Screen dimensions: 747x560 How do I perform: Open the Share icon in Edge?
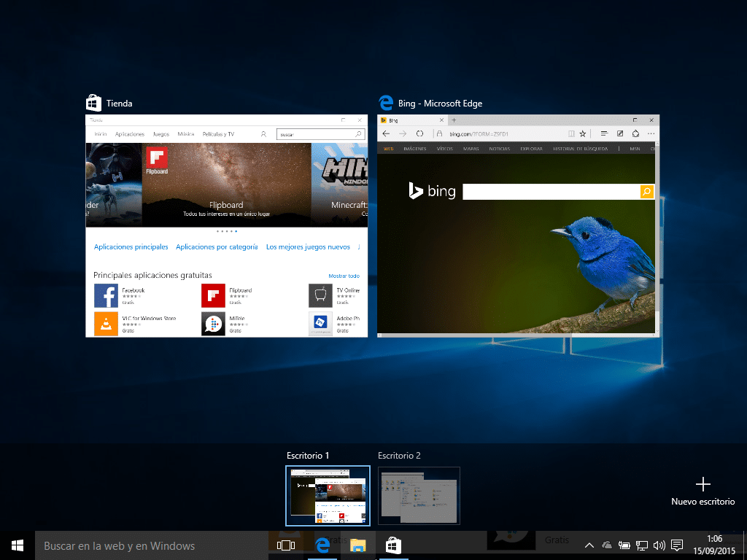click(635, 134)
